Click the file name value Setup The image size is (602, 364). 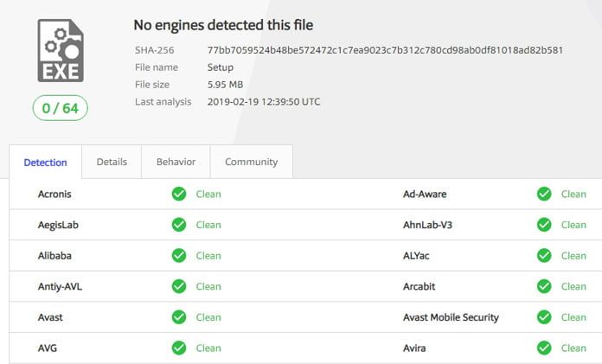(x=221, y=67)
